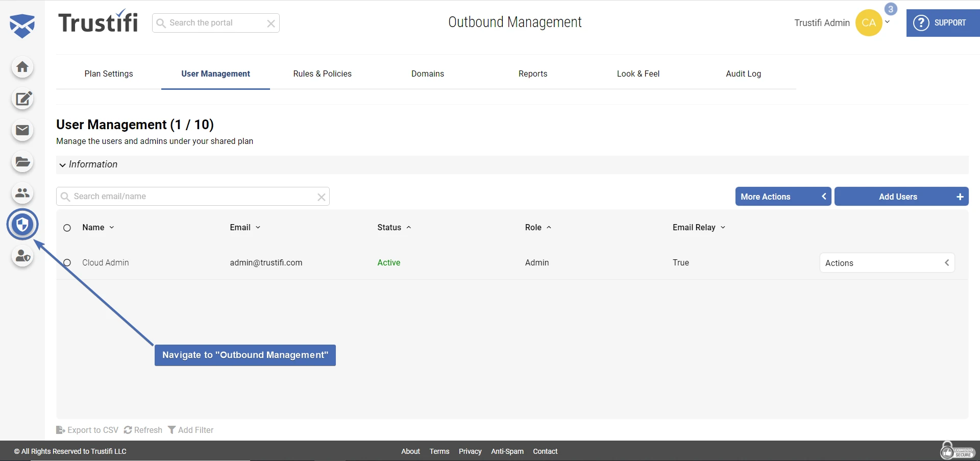
Task: Select the checkbox next to Cloud Admin
Action: click(x=67, y=262)
